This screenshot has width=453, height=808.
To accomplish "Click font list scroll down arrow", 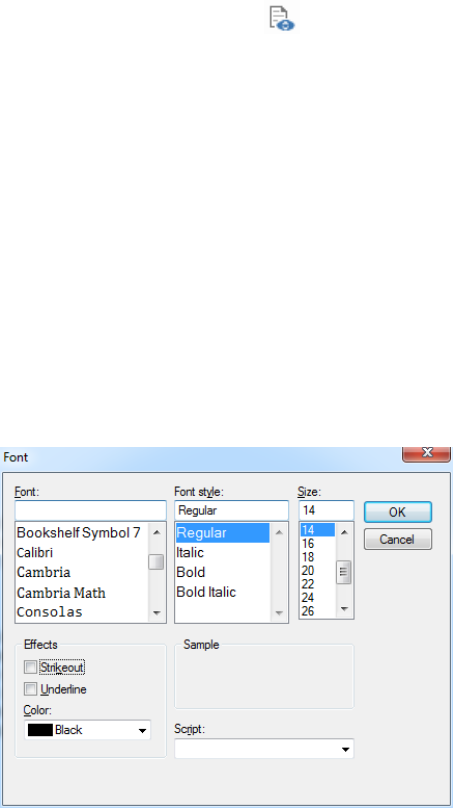I will coord(157,613).
